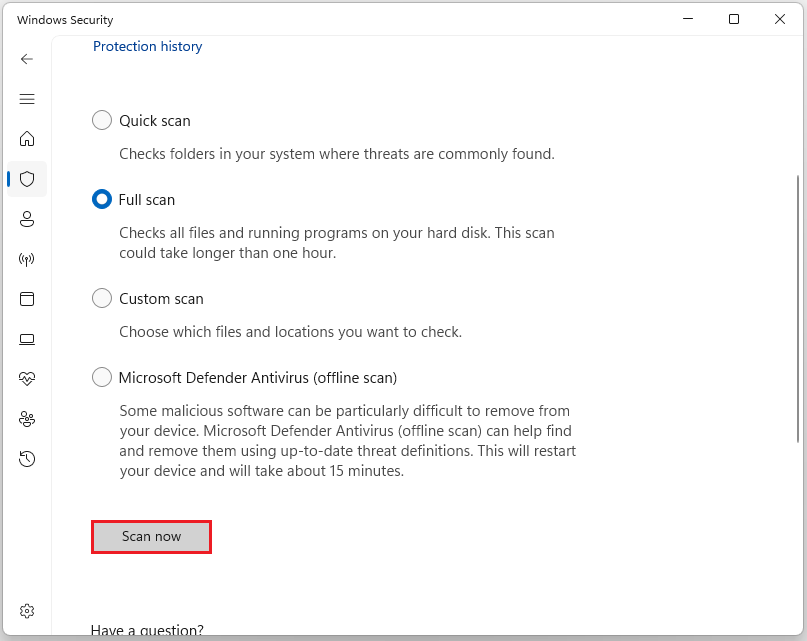Open Firewall & network protection icon

pos(27,259)
